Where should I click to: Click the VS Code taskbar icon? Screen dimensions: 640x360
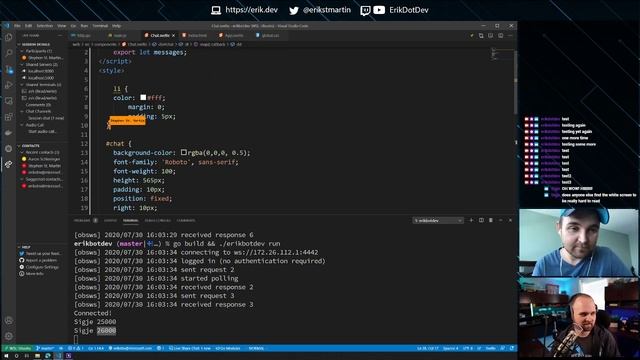58,356
